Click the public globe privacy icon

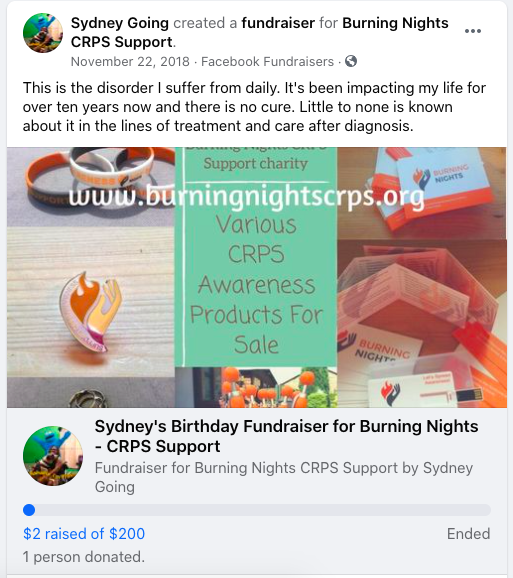(351, 61)
